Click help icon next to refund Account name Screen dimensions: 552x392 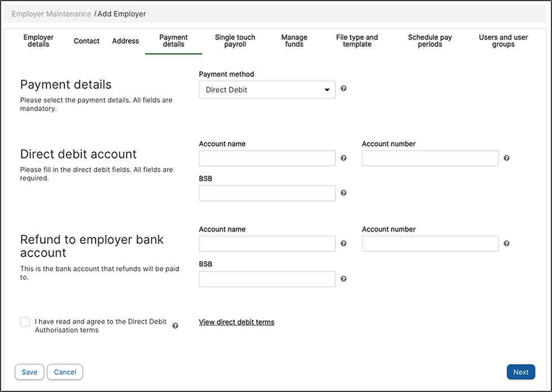click(x=343, y=243)
